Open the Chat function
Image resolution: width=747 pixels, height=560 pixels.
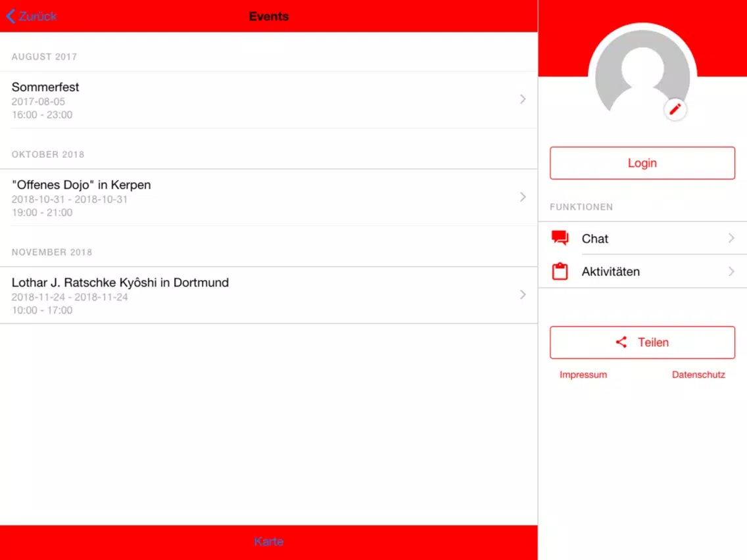click(x=642, y=238)
